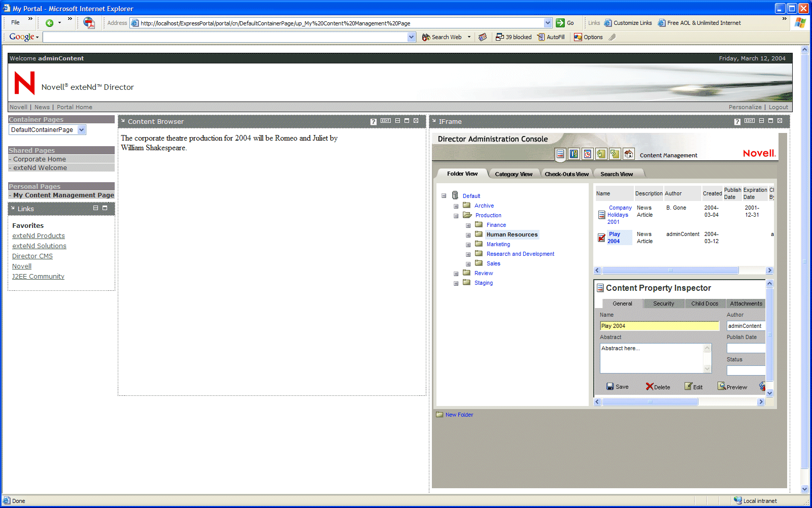Open the Security tab in inspector
812x508 pixels.
[x=664, y=303]
